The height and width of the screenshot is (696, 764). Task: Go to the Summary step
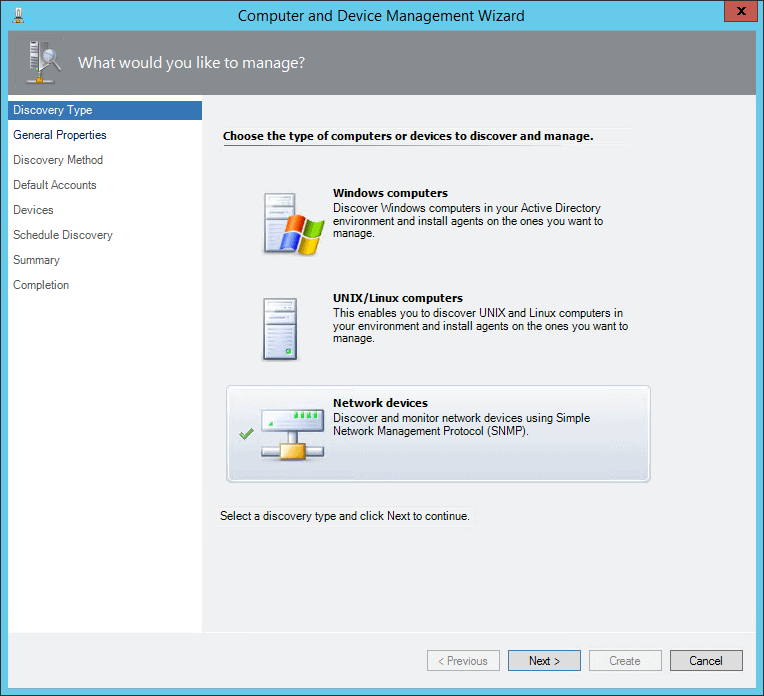pyautogui.click(x=36, y=260)
